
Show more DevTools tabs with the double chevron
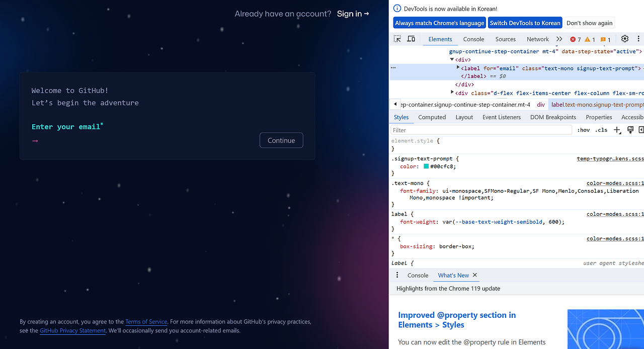(x=559, y=39)
